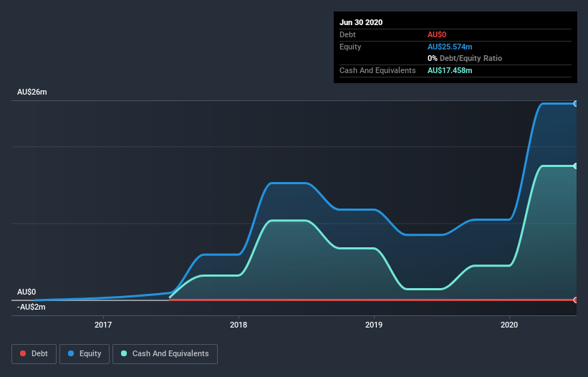Click the teal Cash endpoint marker

click(576, 166)
